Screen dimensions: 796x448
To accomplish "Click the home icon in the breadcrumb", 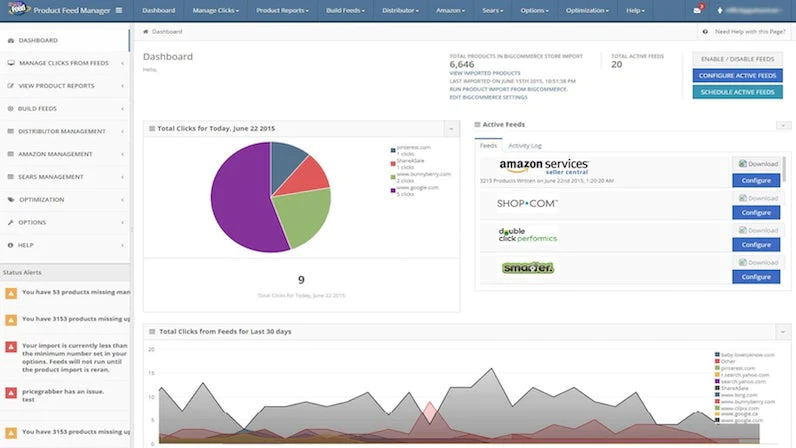I will point(146,31).
